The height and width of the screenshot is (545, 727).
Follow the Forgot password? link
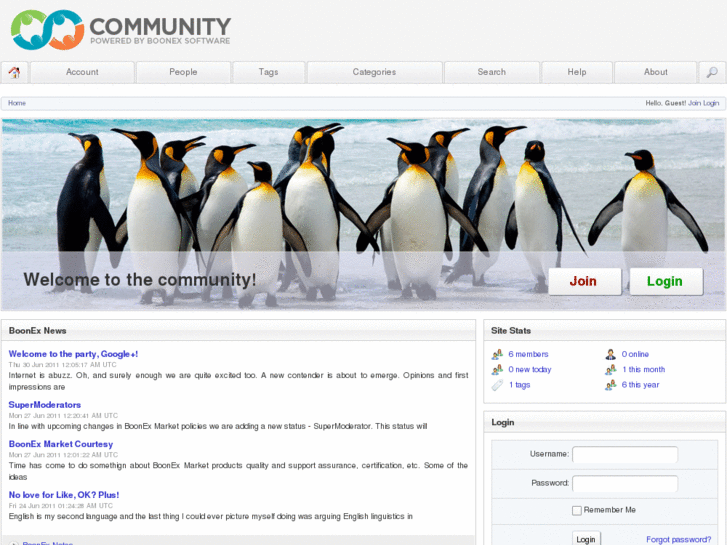coord(678,539)
